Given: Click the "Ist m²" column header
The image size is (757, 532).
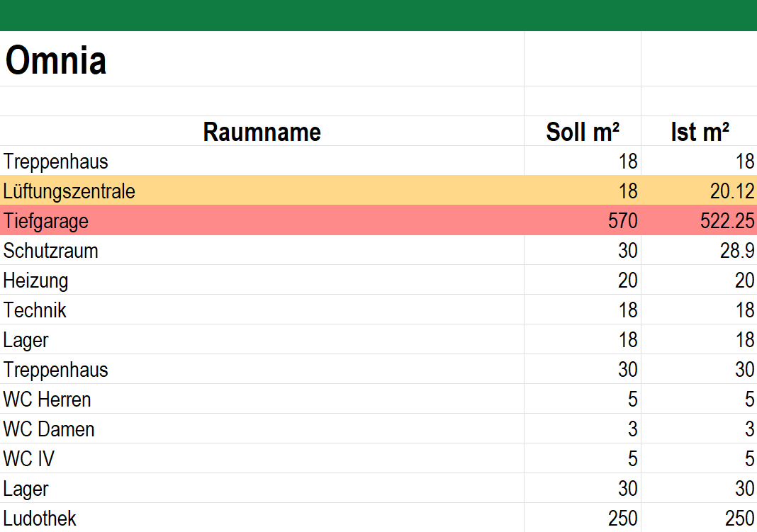Looking at the screenshot, I should [700, 132].
